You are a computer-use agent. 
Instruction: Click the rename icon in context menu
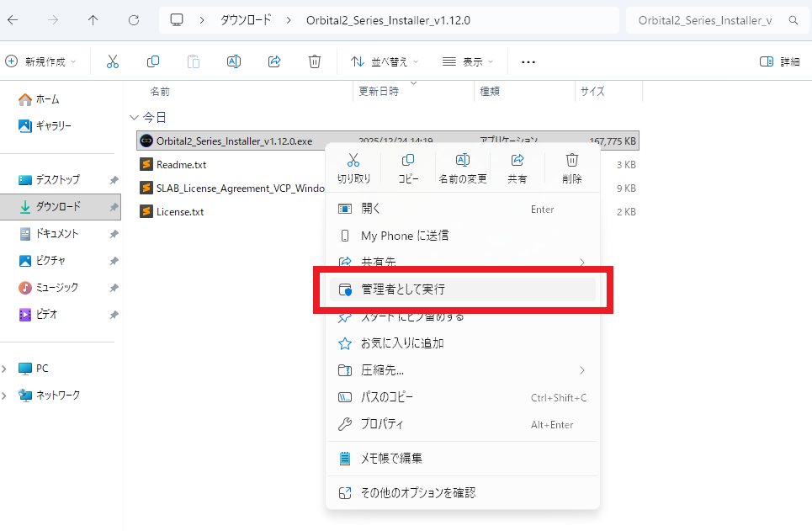point(463,161)
